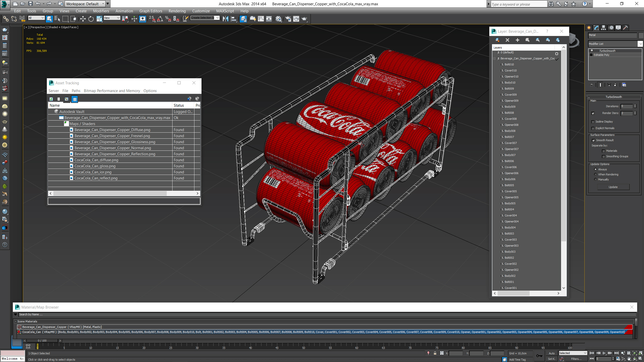Open Create Selection Set dropdown

(205, 18)
